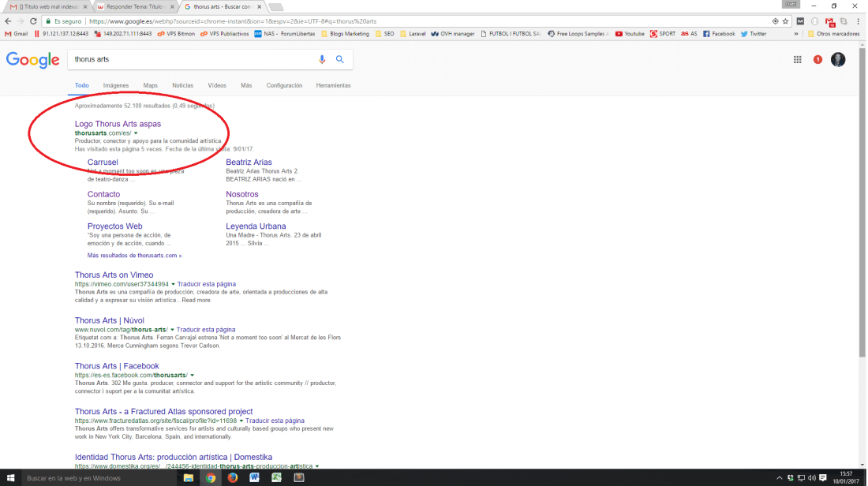Open the Otros marcadores folder

[x=834, y=34]
